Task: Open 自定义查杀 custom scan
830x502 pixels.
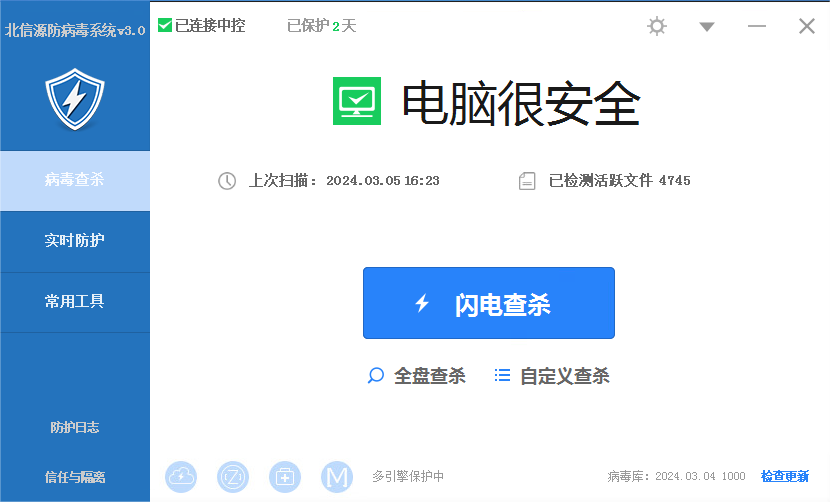Action: coord(552,376)
